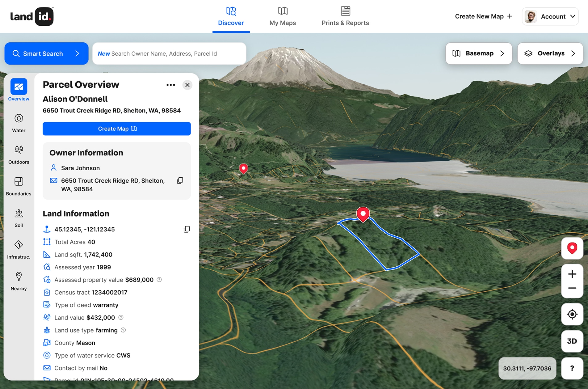This screenshot has height=389, width=588.
Task: Click the map coordinates readout 30.3111, -97.7036
Action: (527, 368)
